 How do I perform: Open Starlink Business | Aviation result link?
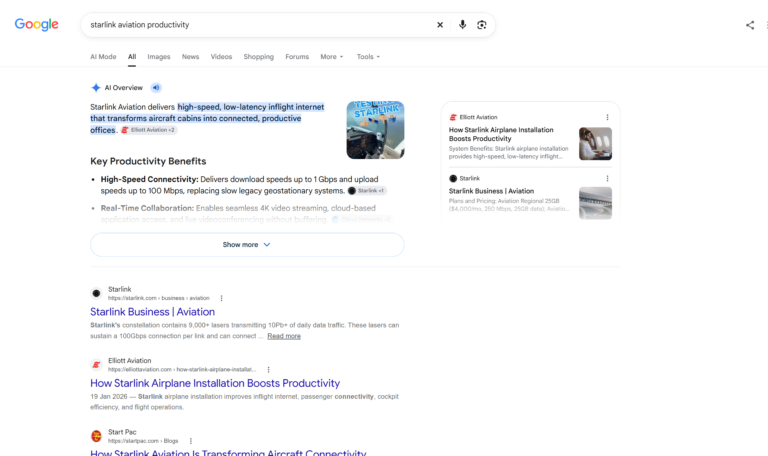tap(152, 312)
